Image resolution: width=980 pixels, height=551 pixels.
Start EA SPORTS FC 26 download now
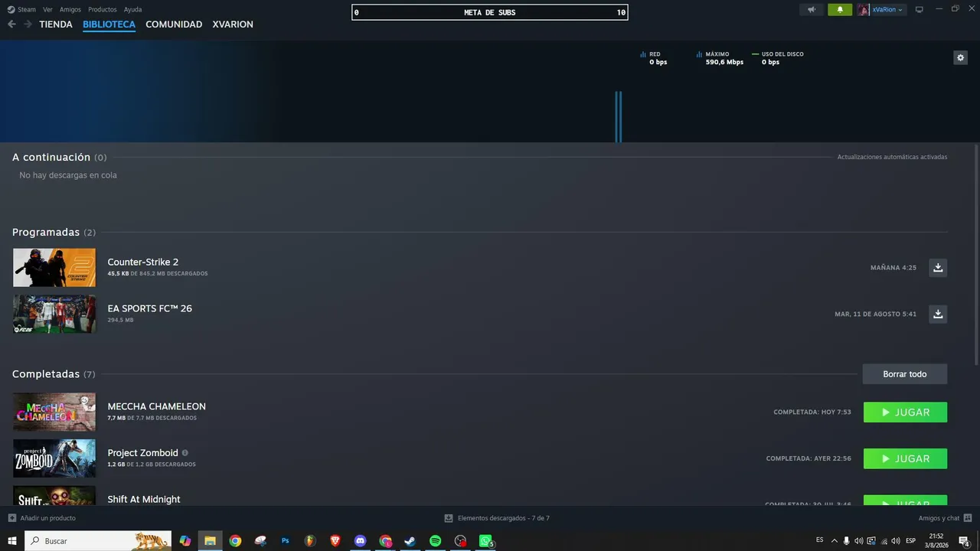(938, 315)
